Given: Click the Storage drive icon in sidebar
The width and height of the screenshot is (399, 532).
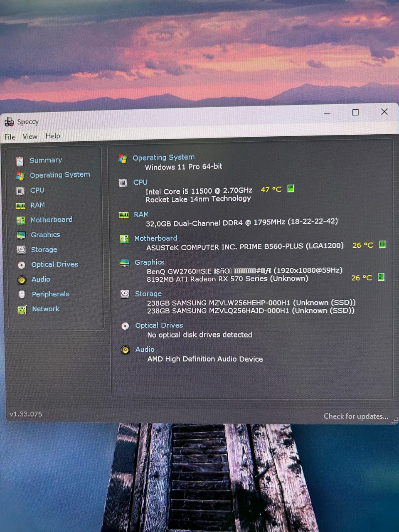Looking at the screenshot, I should click(21, 250).
